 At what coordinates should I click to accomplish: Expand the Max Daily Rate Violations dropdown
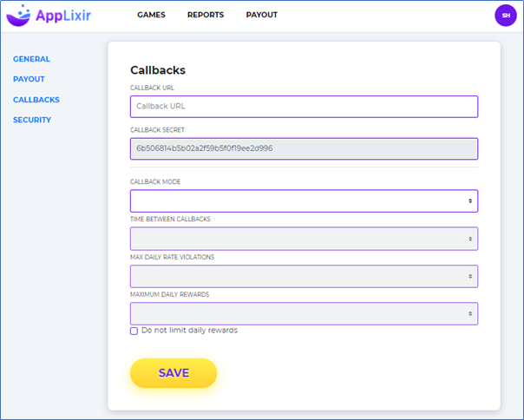click(x=304, y=276)
